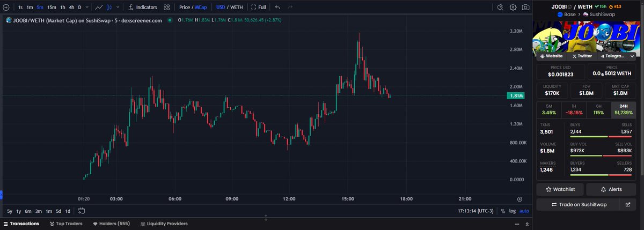Set chart currency to USD
The height and width of the screenshot is (230, 644).
tap(221, 8)
